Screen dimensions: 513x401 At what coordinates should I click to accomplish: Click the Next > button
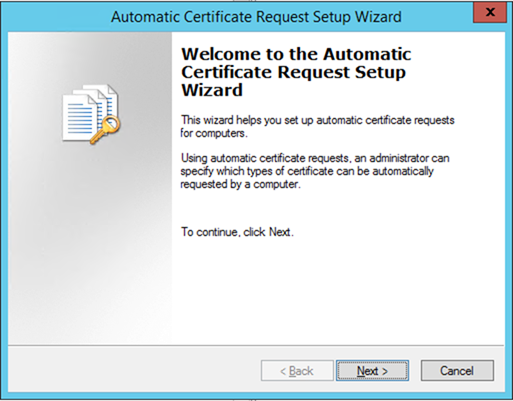pos(372,370)
